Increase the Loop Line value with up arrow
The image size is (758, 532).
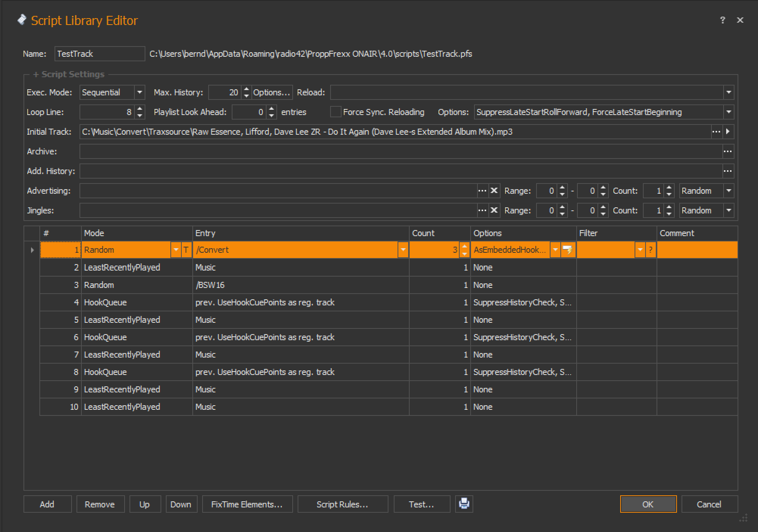click(x=140, y=109)
